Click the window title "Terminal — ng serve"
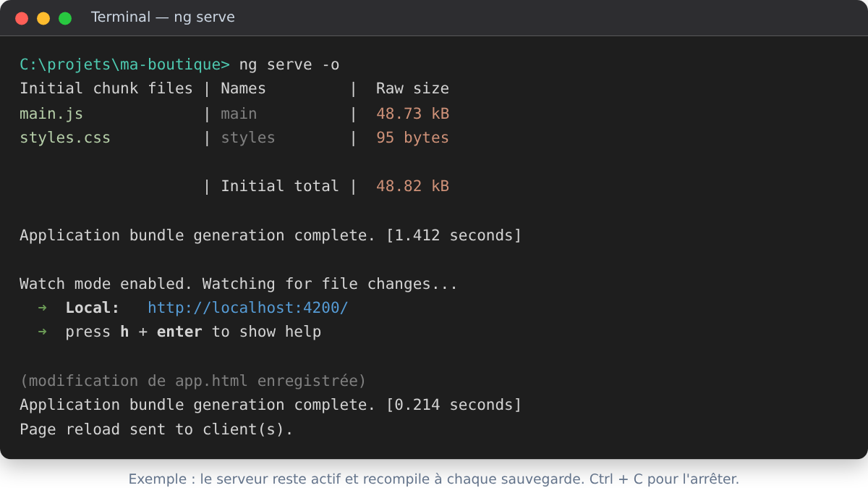The width and height of the screenshot is (868, 488). tap(163, 17)
